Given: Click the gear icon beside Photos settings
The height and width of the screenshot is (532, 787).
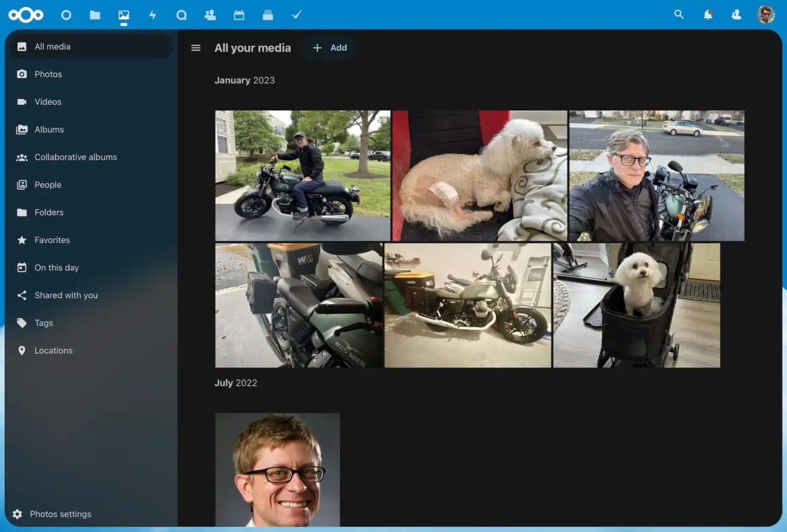Looking at the screenshot, I should (17, 514).
